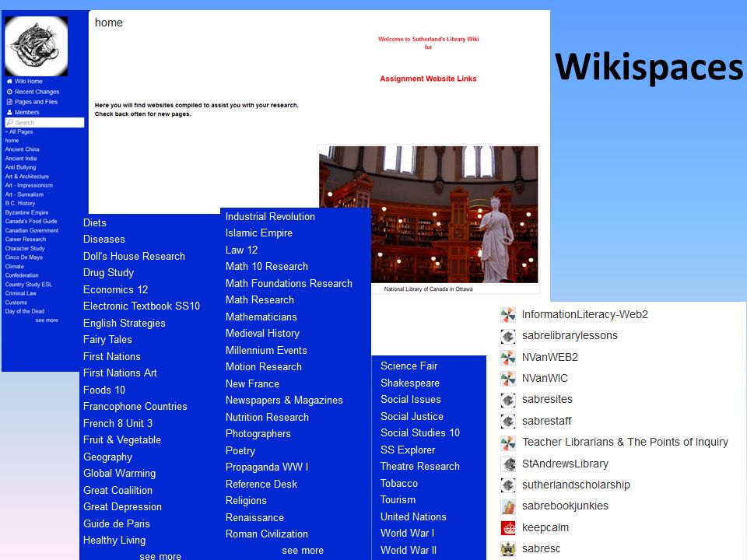747x560 pixels.
Task: Open the Francophone Countries link
Action: [135, 407]
